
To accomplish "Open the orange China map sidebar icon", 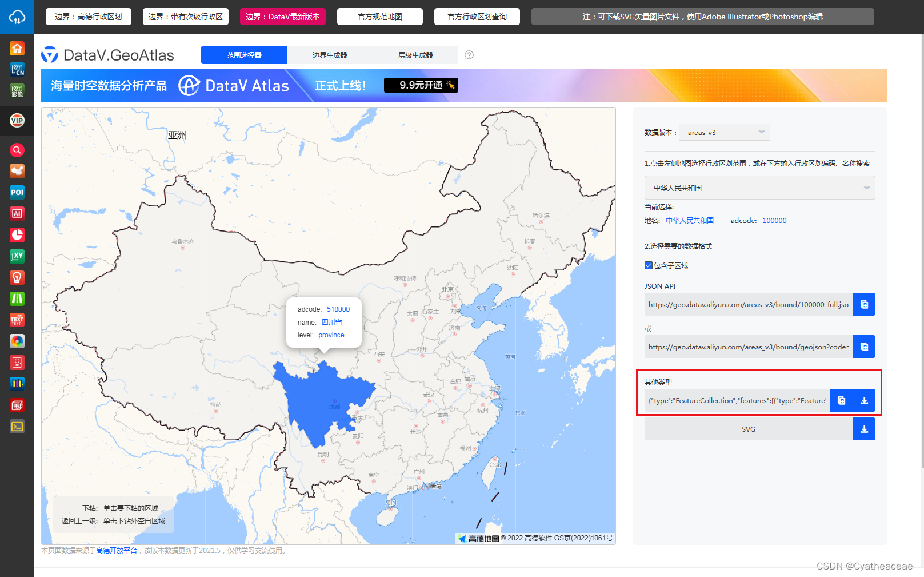I will [x=17, y=171].
